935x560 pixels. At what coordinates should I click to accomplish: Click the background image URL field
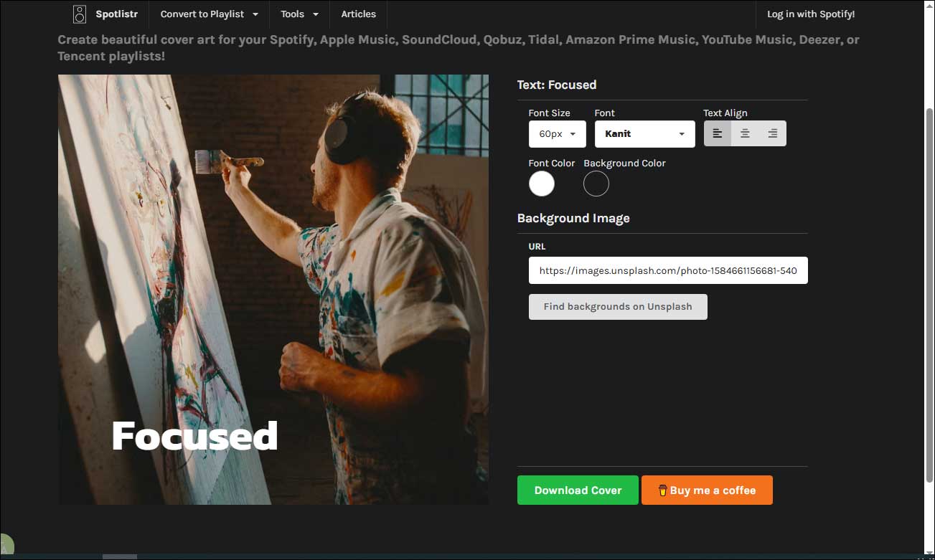coord(668,271)
